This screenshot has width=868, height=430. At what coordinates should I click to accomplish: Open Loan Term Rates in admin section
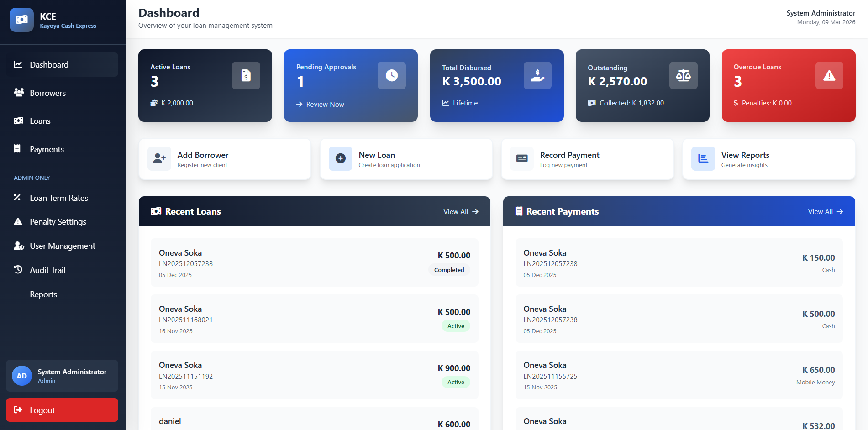[58, 198]
